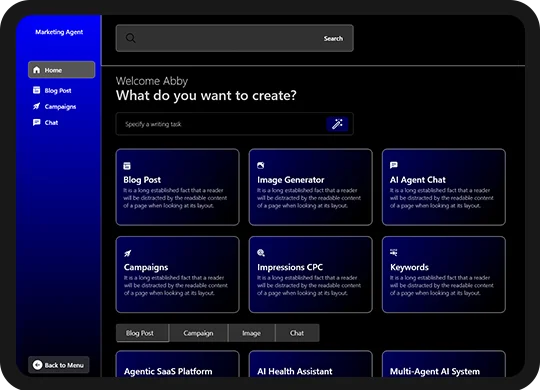The width and height of the screenshot is (540, 390).
Task: Click the Impressions CPC card icon
Action: tap(261, 253)
